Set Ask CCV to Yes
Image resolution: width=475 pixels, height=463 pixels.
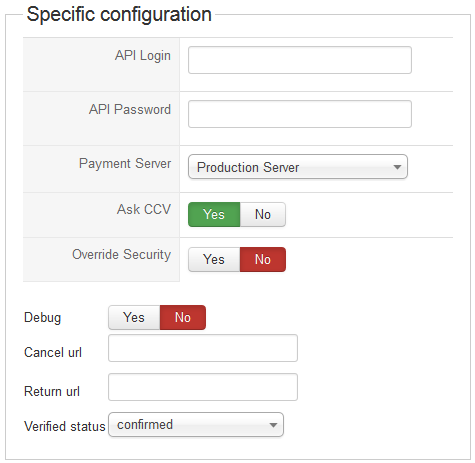214,214
